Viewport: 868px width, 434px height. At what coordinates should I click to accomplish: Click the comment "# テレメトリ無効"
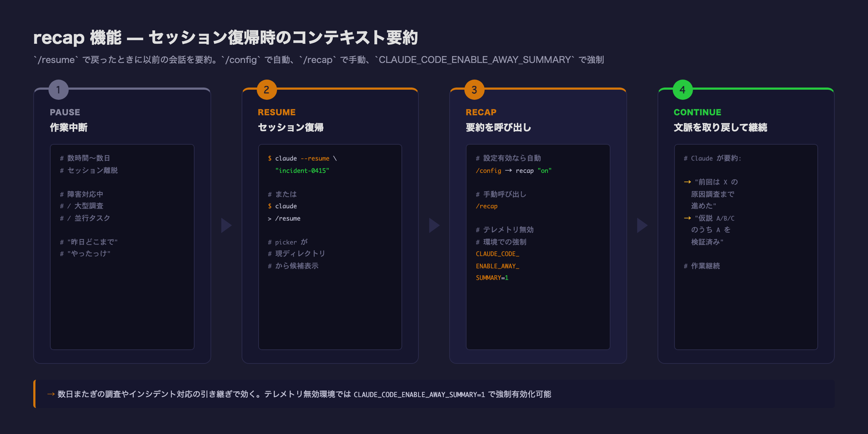pyautogui.click(x=505, y=230)
